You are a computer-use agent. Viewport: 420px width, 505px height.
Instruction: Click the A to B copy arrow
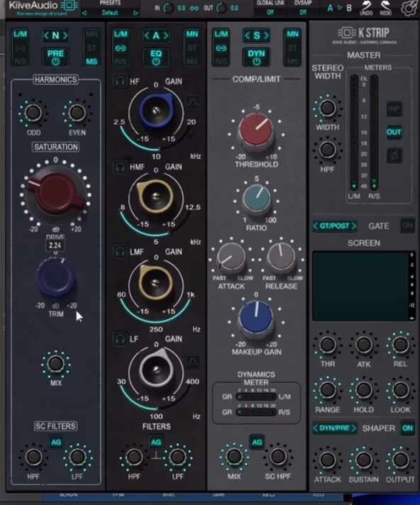click(x=340, y=8)
